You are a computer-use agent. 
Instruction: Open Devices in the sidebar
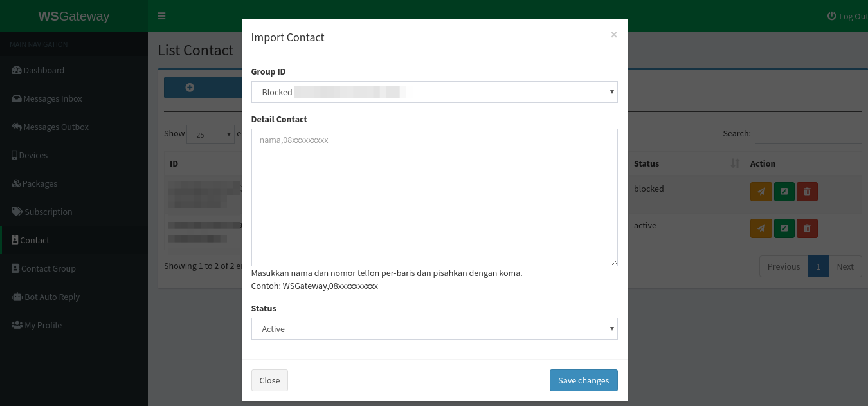click(74, 155)
